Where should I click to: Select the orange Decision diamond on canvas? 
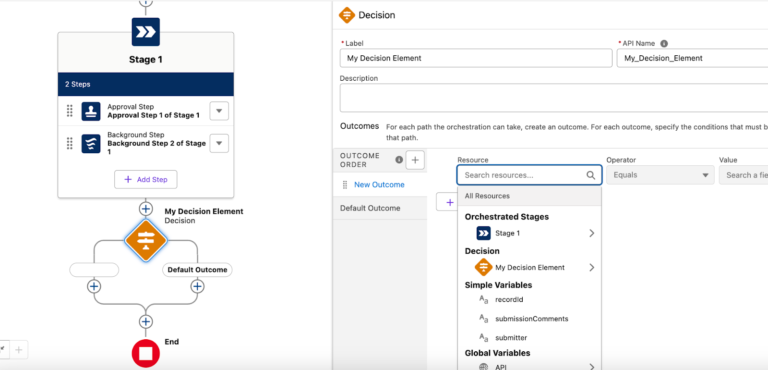(145, 241)
